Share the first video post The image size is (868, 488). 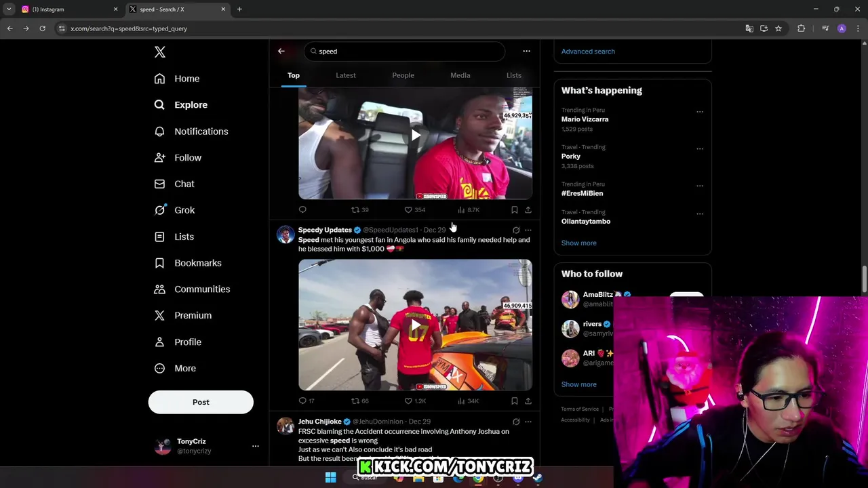(528, 210)
